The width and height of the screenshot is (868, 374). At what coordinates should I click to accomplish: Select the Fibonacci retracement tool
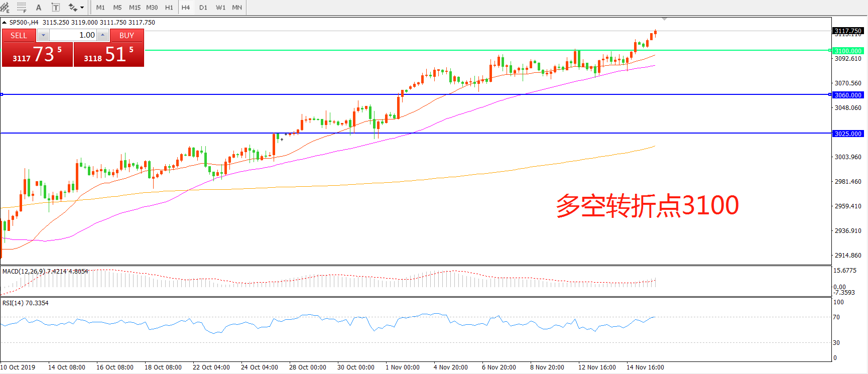pos(22,8)
